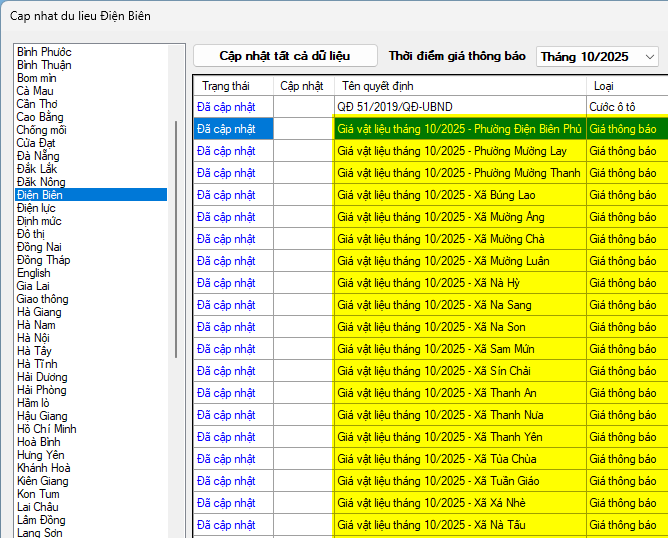The image size is (668, 538).
Task: Select the 'English' list entry
Action: pos(33,273)
